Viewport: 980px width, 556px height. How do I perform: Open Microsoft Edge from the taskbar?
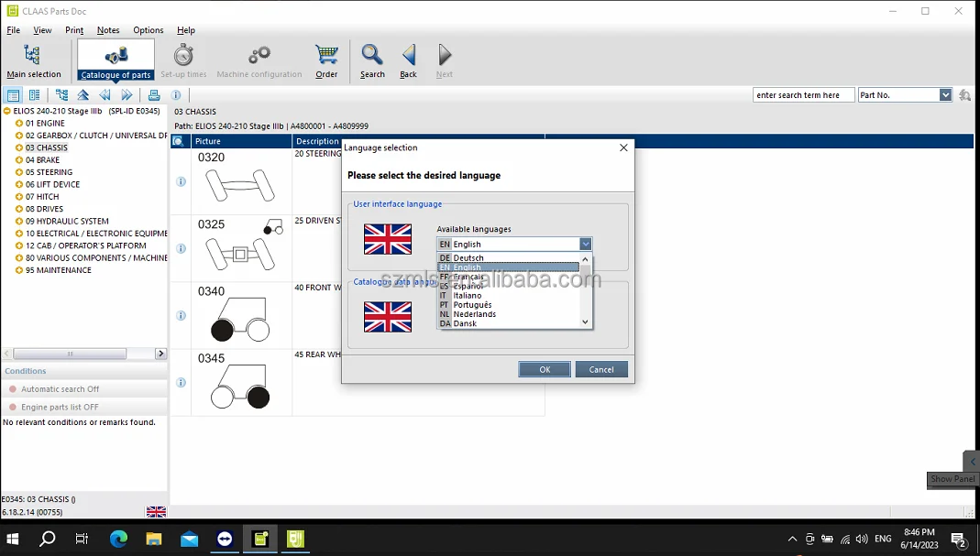pyautogui.click(x=119, y=540)
